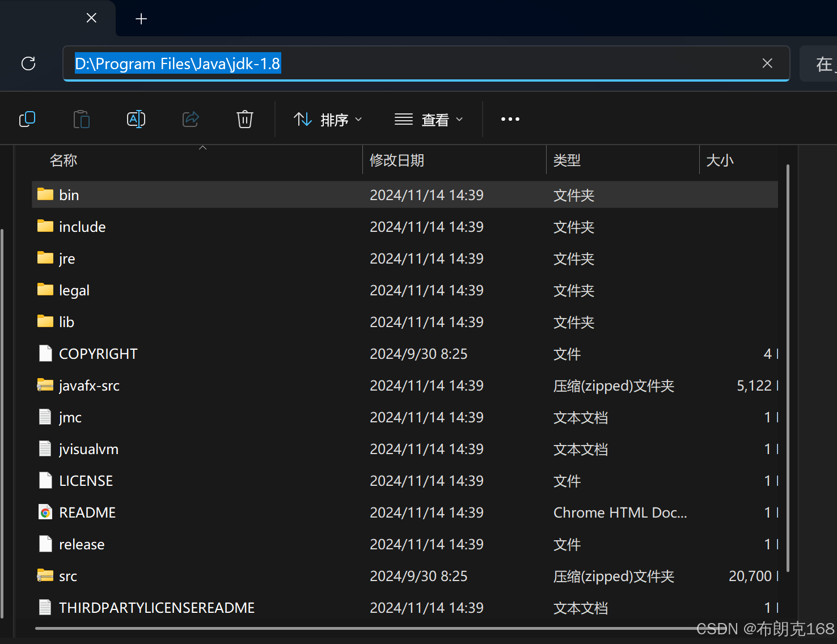Click the lib folder icon
837x644 pixels.
(45, 321)
